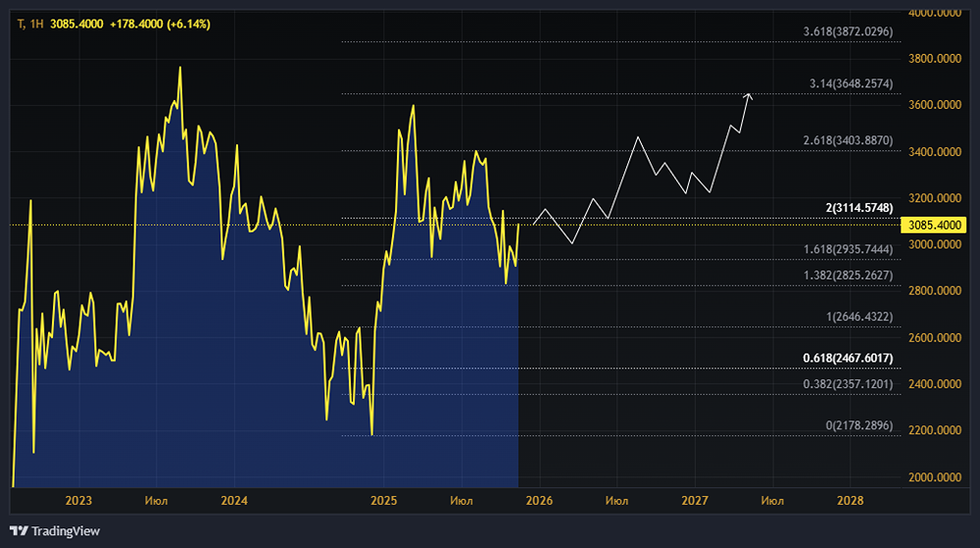
Task: Click the 3200.0000 price axis label
Action: click(x=934, y=198)
